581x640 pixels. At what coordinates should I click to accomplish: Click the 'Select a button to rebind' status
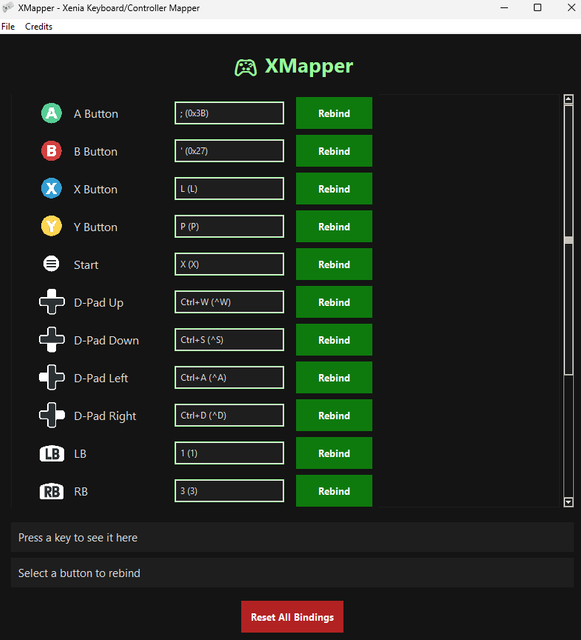pyautogui.click(x=292, y=573)
